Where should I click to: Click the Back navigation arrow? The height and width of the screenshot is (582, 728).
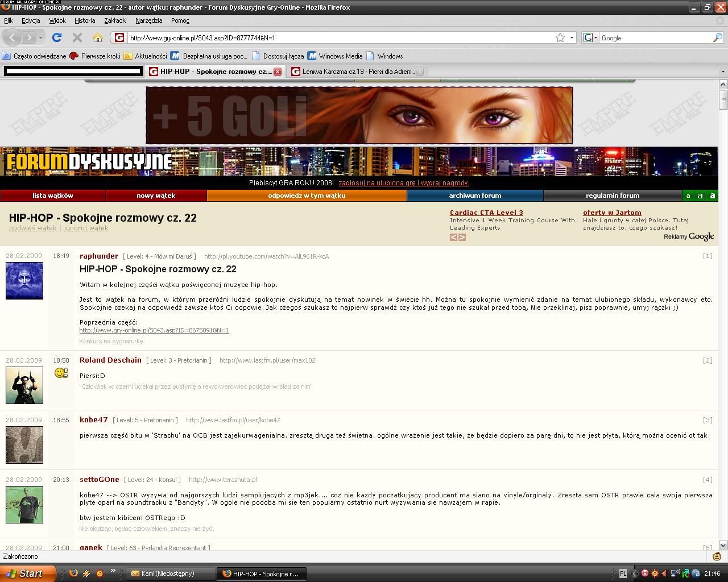(13, 38)
